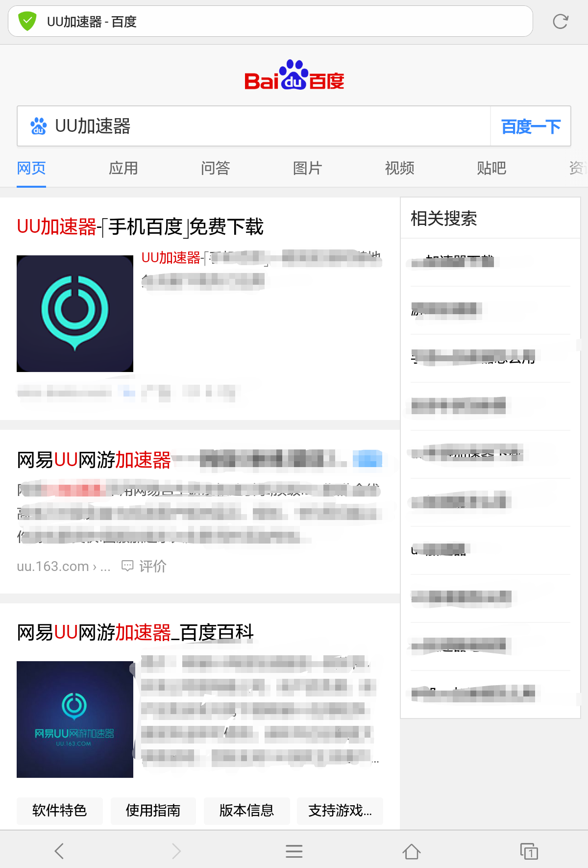
Task: Switch to the 应用 tab
Action: (123, 168)
